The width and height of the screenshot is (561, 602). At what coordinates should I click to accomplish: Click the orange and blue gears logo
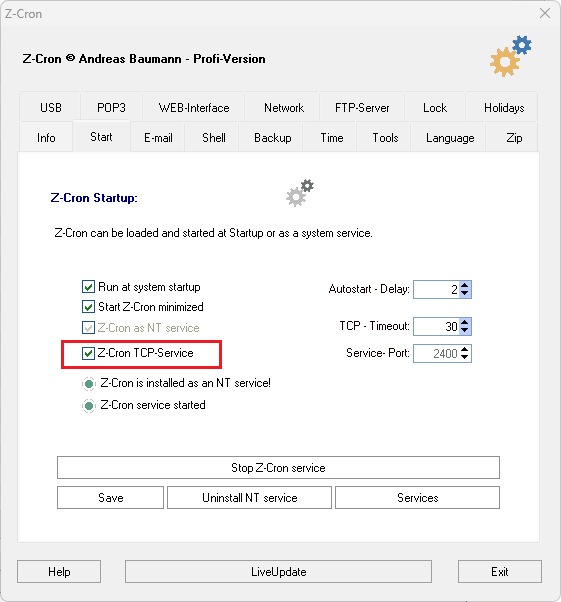click(x=511, y=56)
